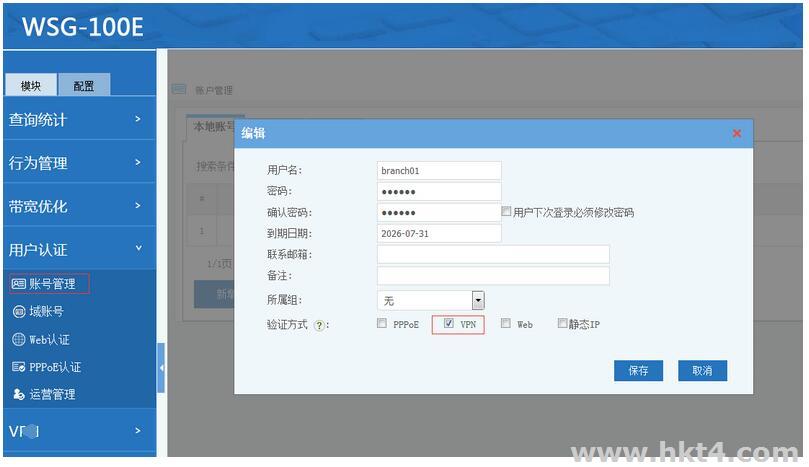Click the 到期日期 field showing 2026-07-31

[x=439, y=233]
